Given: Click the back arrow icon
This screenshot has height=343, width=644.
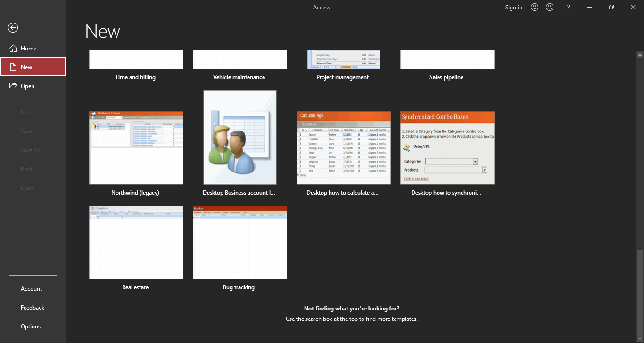Looking at the screenshot, I should click(13, 28).
